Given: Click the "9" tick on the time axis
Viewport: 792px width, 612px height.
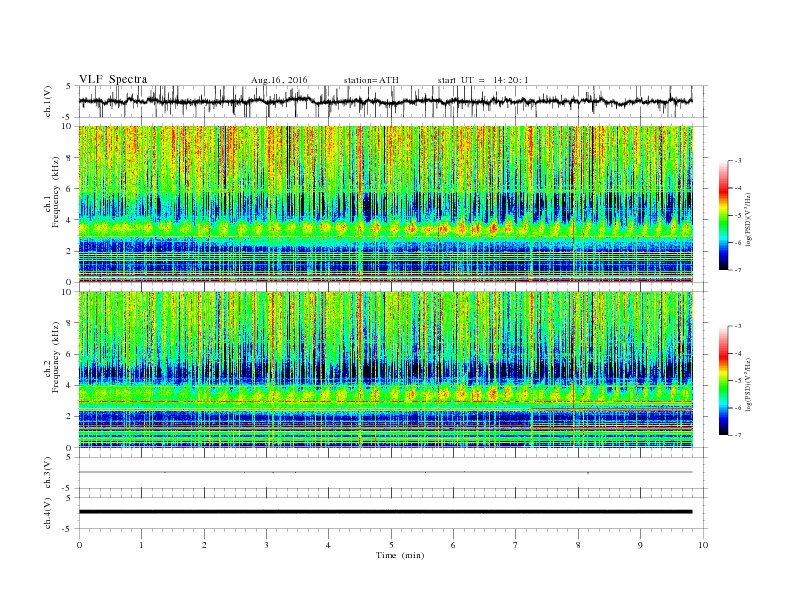Looking at the screenshot, I should click(640, 545).
